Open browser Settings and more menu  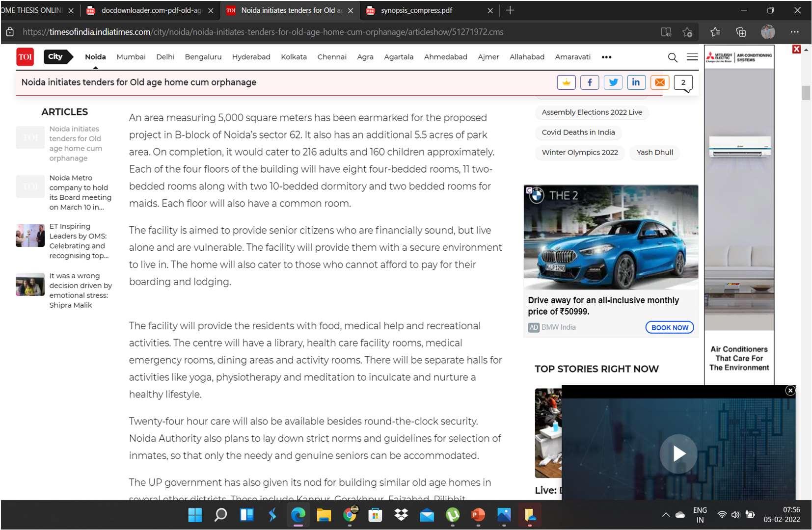point(794,32)
